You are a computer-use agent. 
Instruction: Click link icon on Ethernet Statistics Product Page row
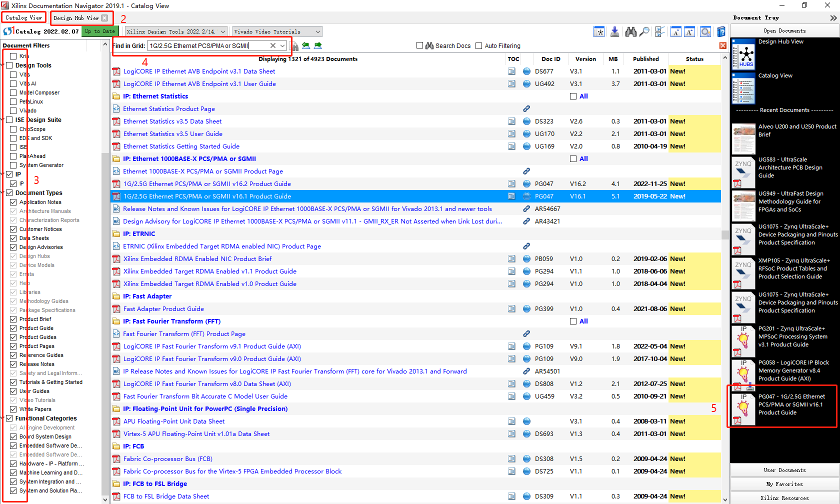526,109
